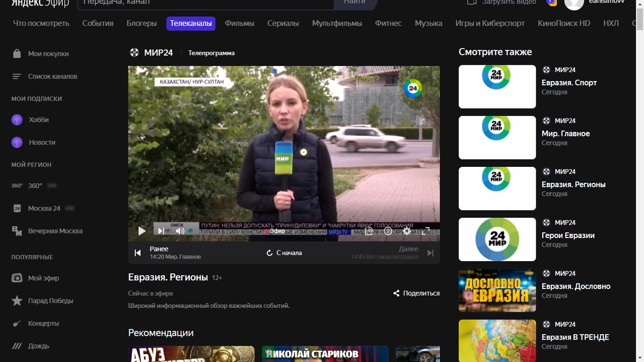Jump to live 'Эфир' indicator
This screenshot has height=362, width=644.
275,231
